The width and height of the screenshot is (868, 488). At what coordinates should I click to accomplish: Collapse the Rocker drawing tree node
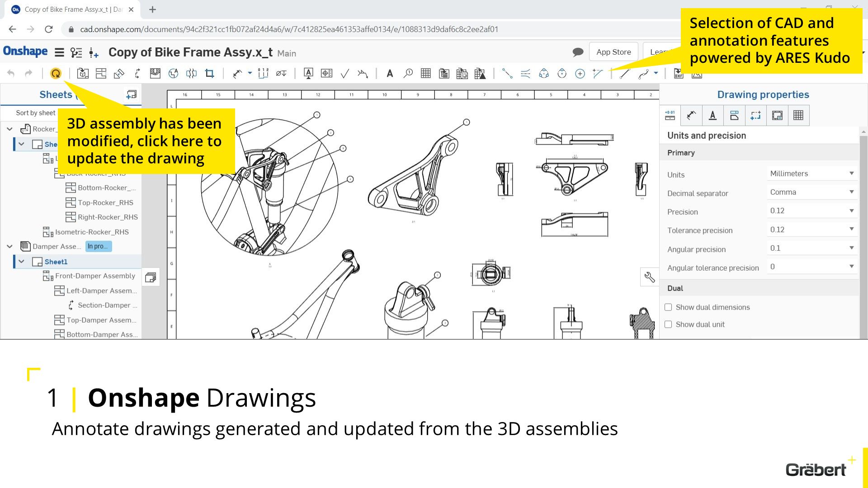click(x=9, y=129)
